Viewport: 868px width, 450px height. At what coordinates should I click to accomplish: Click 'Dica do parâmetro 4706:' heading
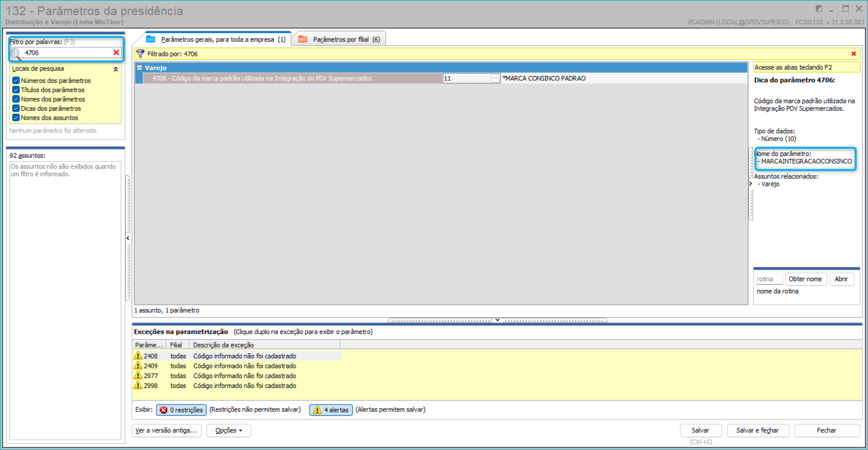tap(795, 80)
